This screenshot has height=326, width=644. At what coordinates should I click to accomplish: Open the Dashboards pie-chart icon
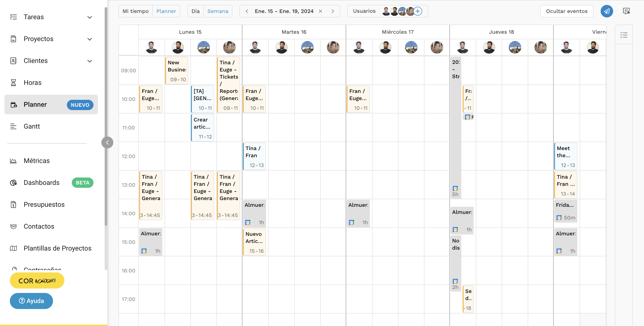click(13, 182)
